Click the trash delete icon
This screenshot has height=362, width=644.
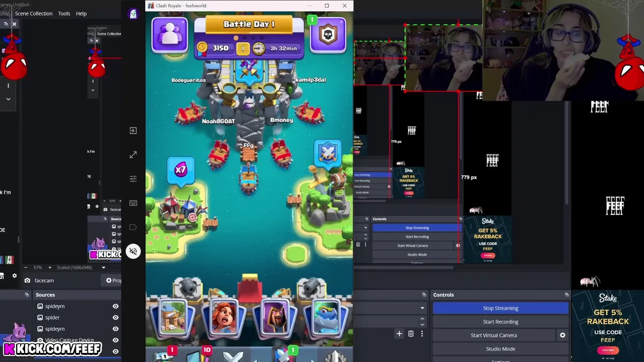[411, 333]
